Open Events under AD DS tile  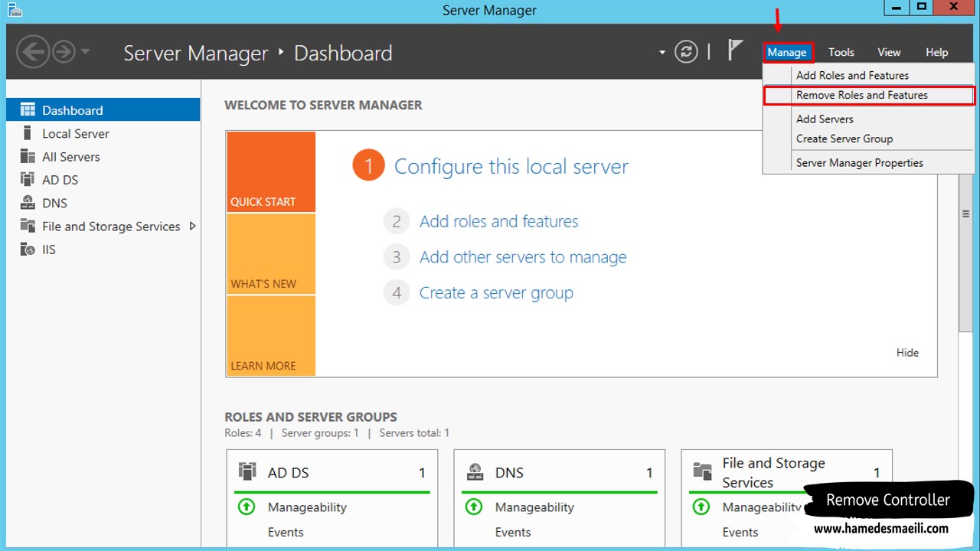(x=286, y=533)
